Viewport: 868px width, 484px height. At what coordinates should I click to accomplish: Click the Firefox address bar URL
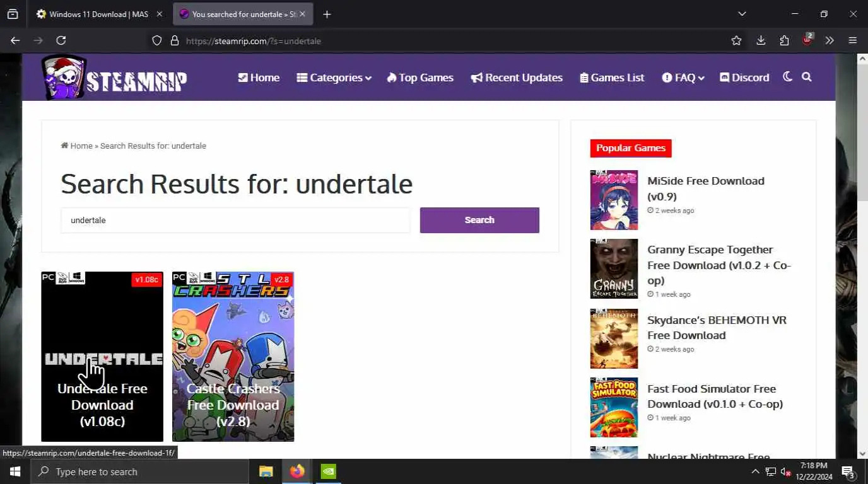253,41
